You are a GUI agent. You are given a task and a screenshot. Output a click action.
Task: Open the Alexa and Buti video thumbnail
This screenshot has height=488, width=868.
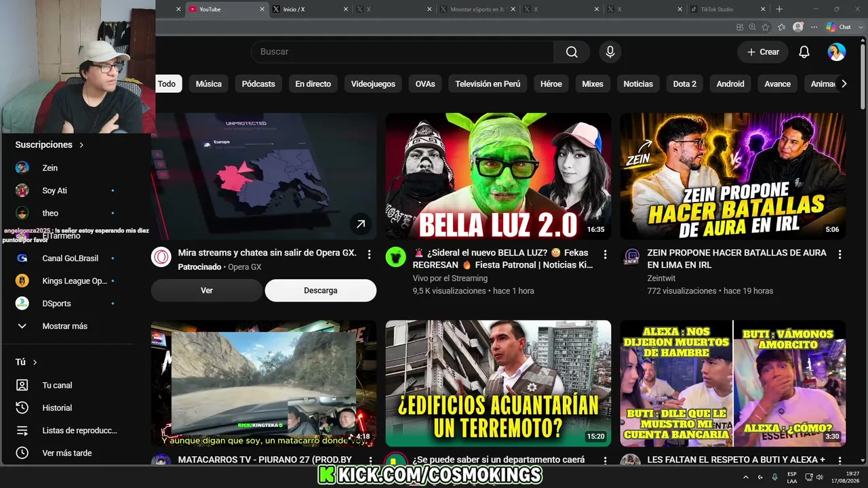733,384
